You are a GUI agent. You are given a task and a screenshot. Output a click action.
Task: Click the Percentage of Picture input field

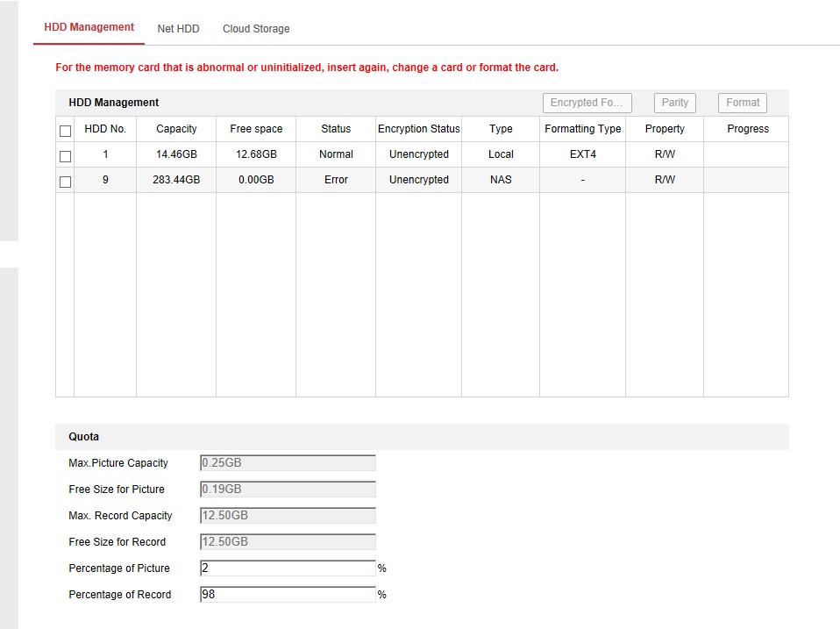pyautogui.click(x=287, y=568)
